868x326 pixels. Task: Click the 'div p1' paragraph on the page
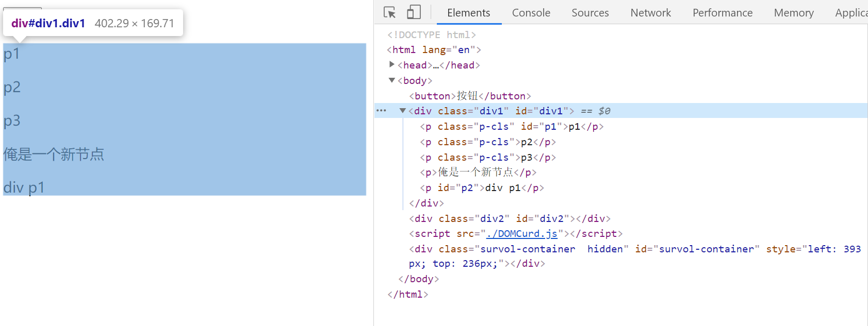pyautogui.click(x=24, y=187)
